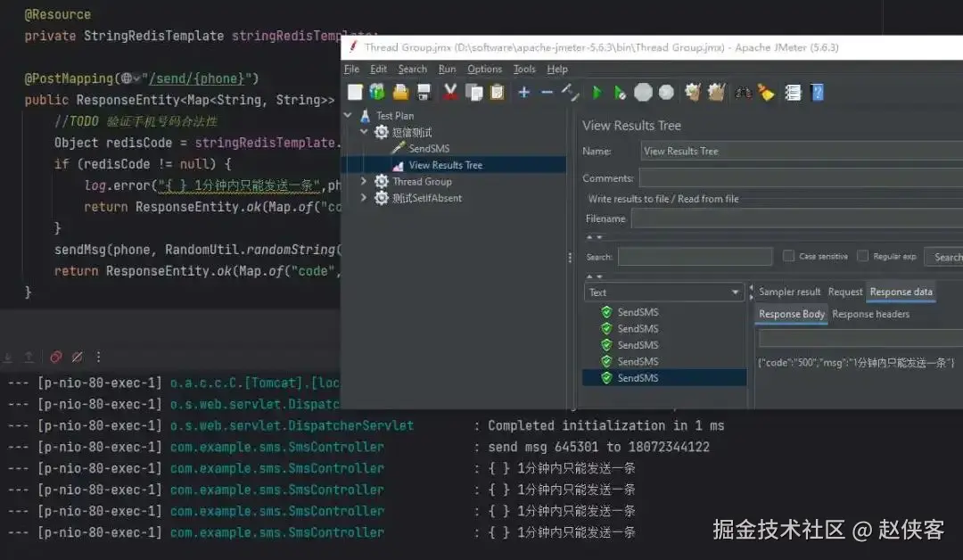The height and width of the screenshot is (560, 963).
Task: Click the Search button in results panel
Action: (946, 257)
